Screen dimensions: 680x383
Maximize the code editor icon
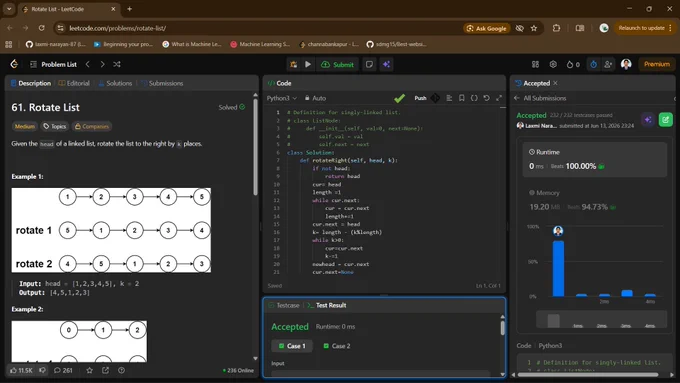[499, 98]
